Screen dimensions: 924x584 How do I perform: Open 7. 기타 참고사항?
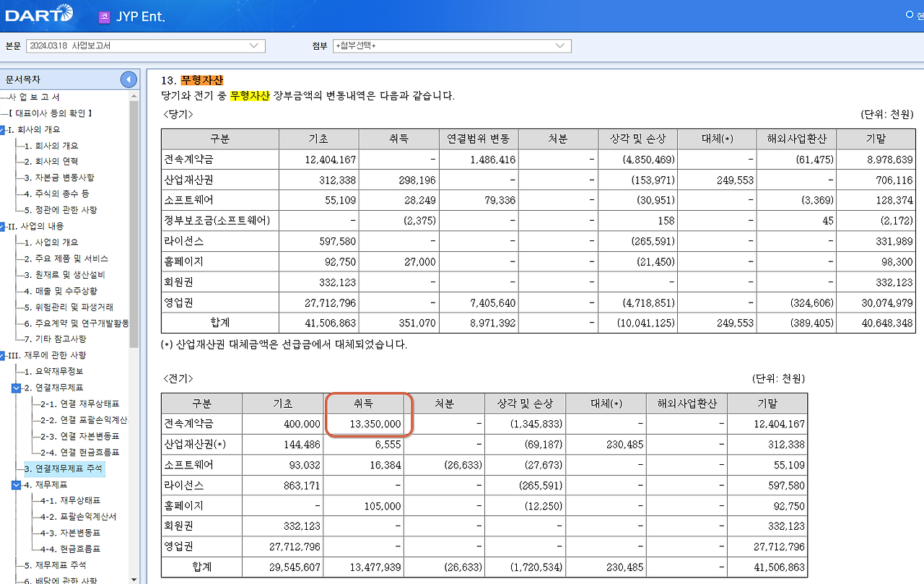[x=56, y=339]
